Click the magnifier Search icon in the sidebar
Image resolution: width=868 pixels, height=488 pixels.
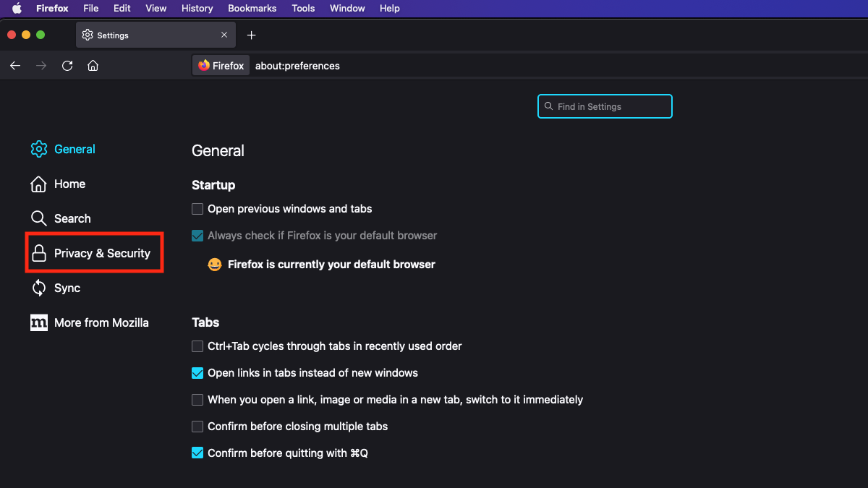(38, 218)
